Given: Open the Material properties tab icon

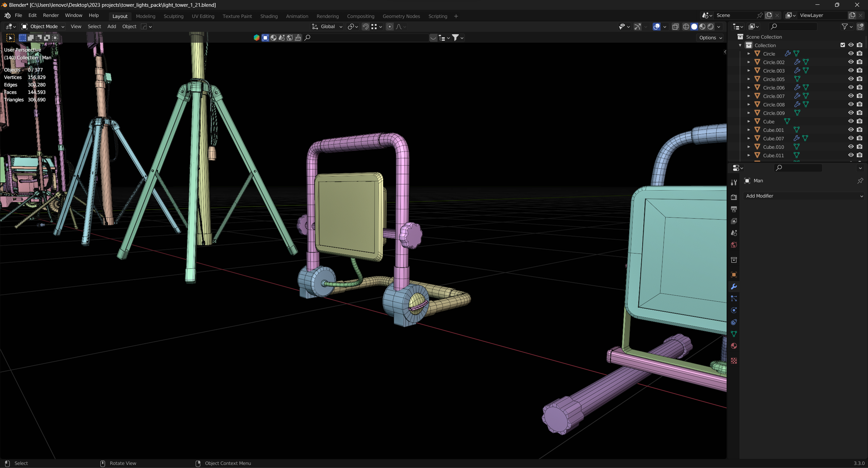Looking at the screenshot, I should (734, 346).
